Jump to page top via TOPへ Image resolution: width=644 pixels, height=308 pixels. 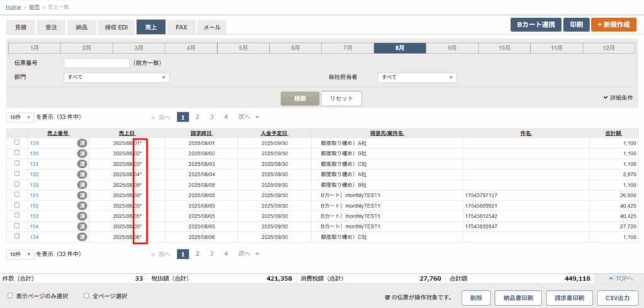click(x=620, y=278)
